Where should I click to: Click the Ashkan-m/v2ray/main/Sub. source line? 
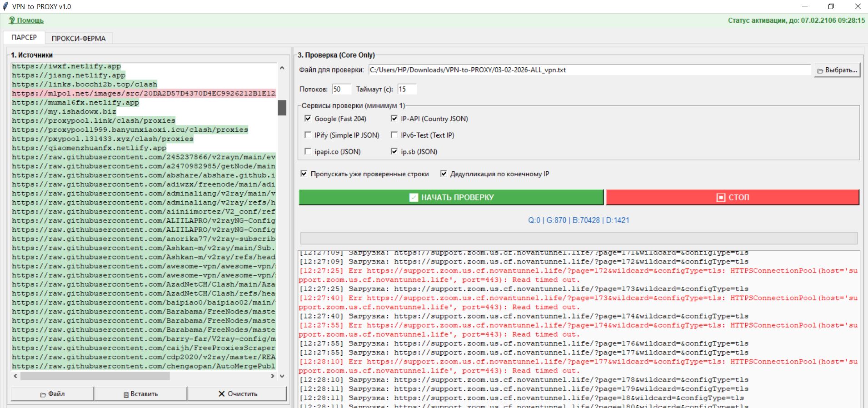[x=144, y=248]
